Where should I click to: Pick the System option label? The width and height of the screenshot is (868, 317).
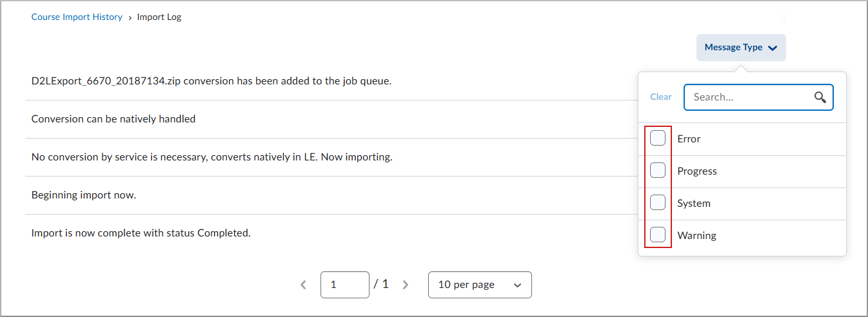coord(694,204)
